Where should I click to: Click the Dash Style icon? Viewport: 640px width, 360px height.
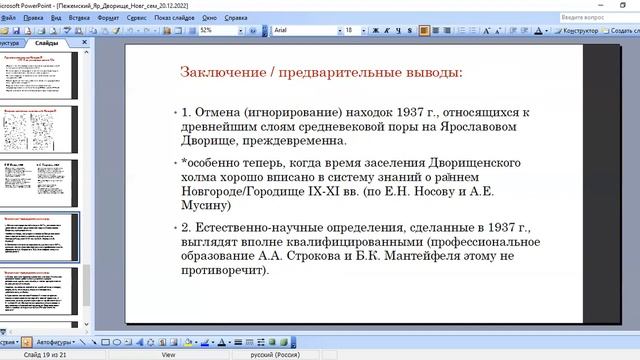pyautogui.click(x=249, y=342)
